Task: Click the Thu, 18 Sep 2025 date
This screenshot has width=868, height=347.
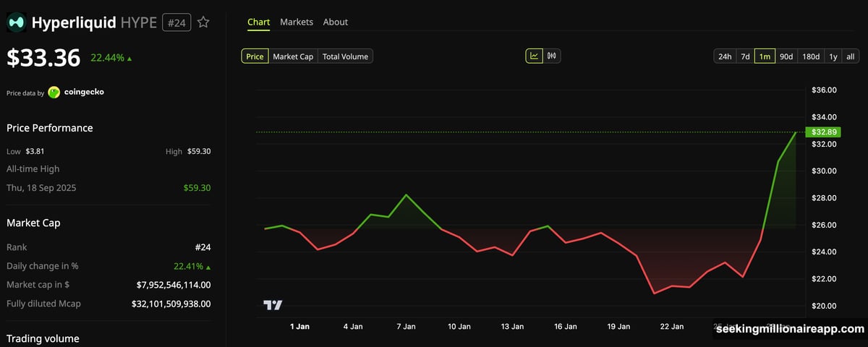Action: pos(41,188)
